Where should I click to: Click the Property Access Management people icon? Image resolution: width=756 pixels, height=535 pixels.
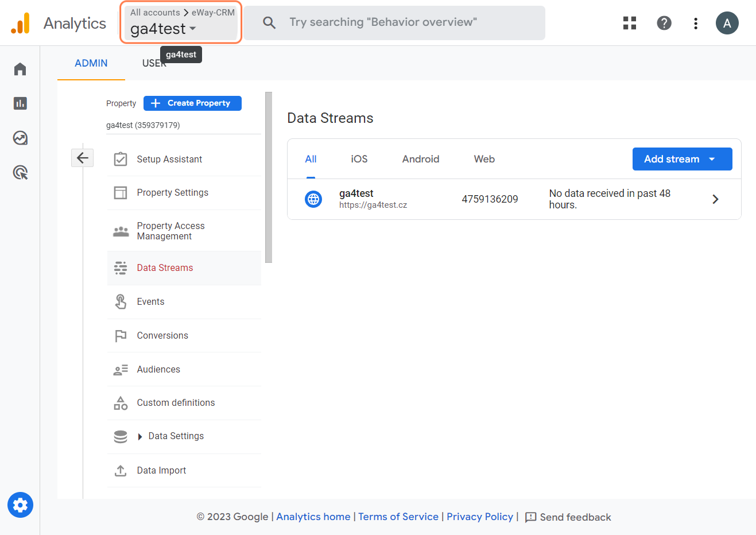point(121,231)
